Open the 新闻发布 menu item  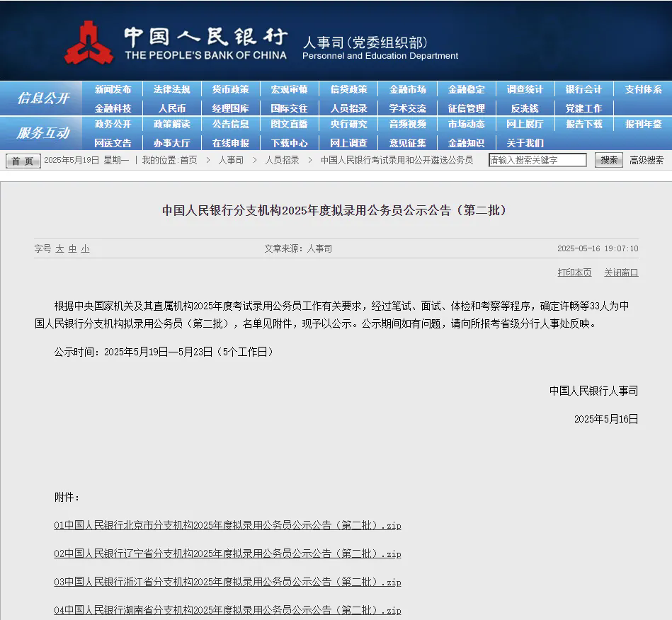113,90
